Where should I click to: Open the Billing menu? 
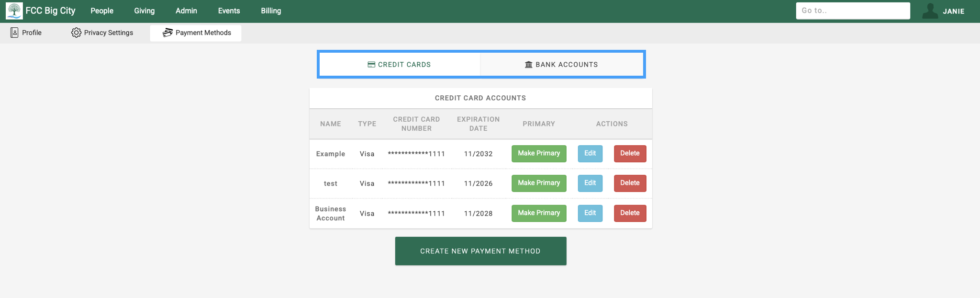pyautogui.click(x=270, y=11)
